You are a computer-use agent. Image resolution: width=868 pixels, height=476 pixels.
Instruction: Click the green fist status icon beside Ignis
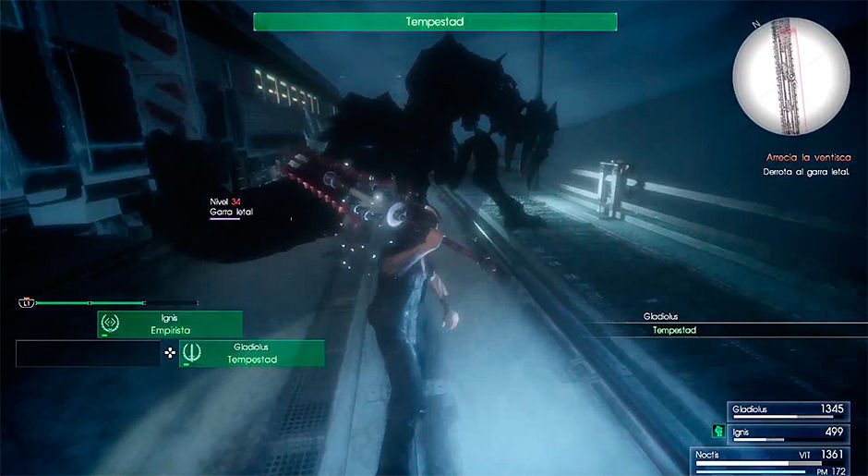coord(717,431)
